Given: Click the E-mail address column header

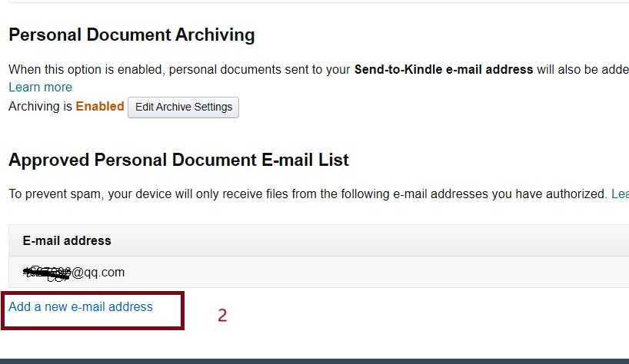Looking at the screenshot, I should 67,240.
